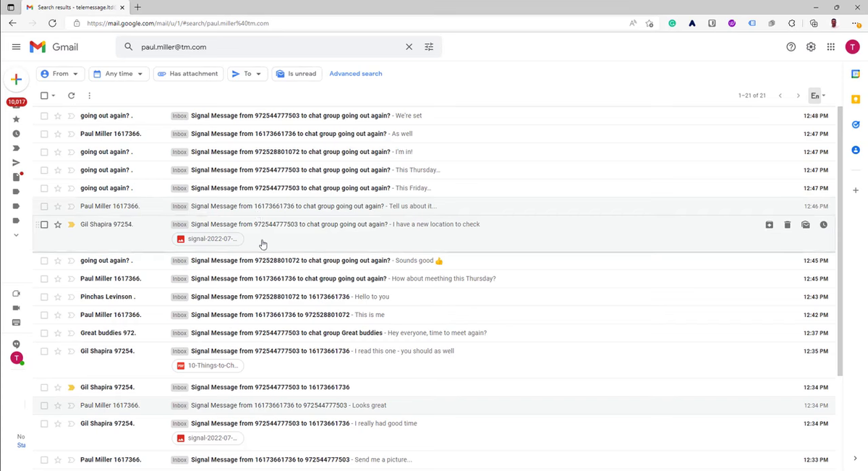
Task: Refresh the inbox message list
Action: [71, 95]
